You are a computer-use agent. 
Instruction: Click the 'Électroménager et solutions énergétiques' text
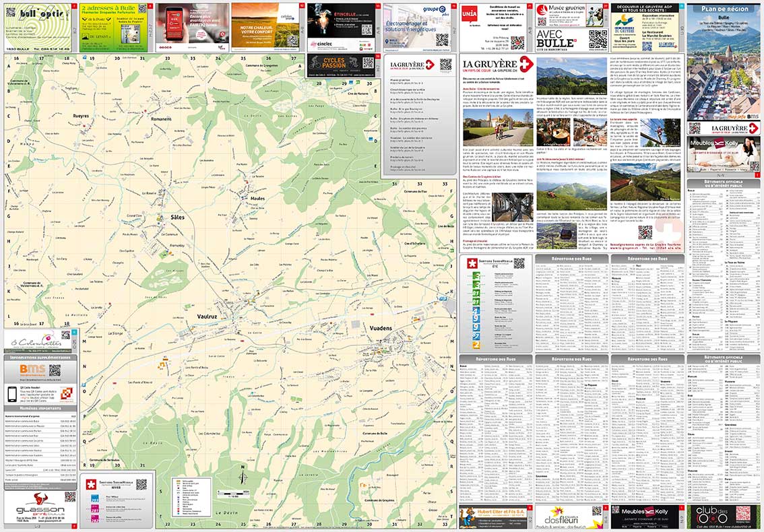coord(411,26)
